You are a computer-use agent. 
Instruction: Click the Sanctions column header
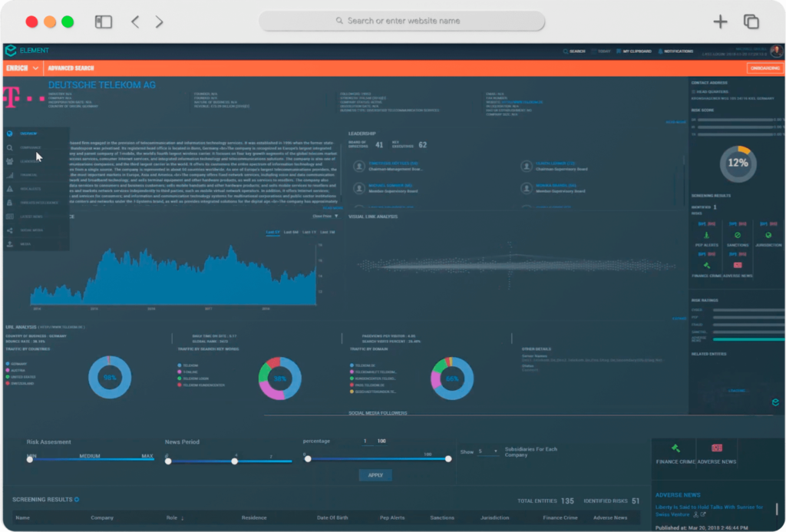[442, 518]
